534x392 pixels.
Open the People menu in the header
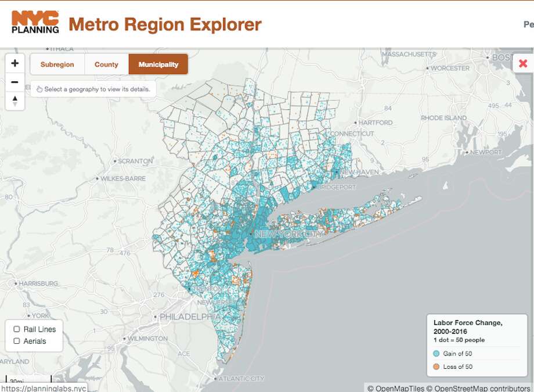coord(527,24)
